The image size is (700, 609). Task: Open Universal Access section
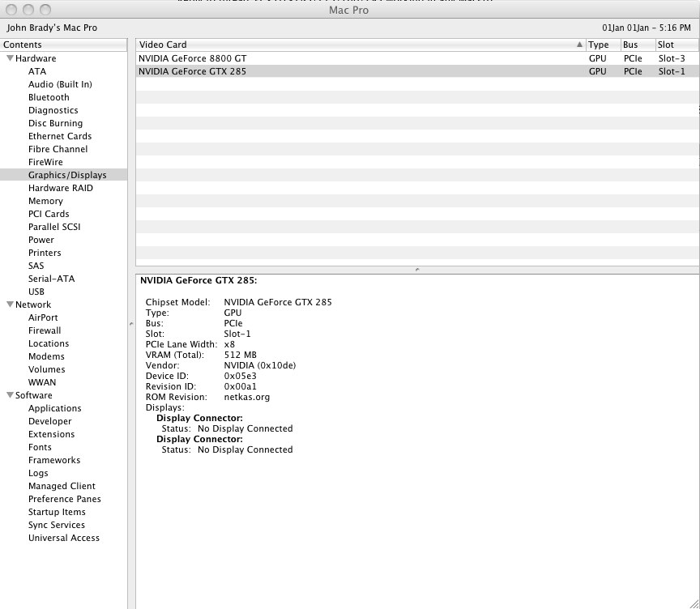pyautogui.click(x=64, y=537)
